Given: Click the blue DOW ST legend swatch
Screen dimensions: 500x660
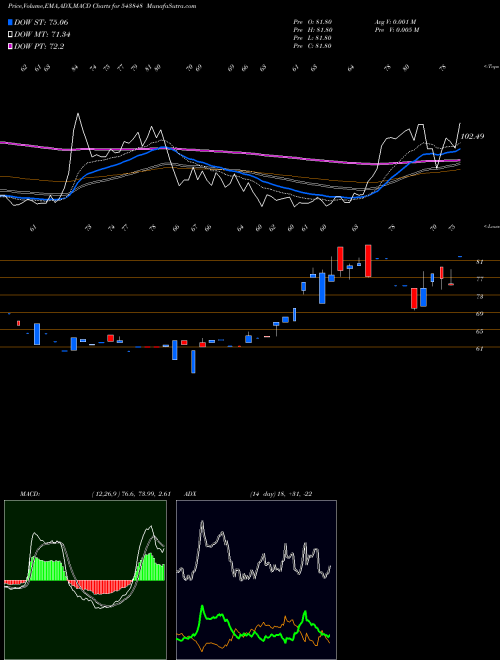Looking at the screenshot, I should coord(11,22).
